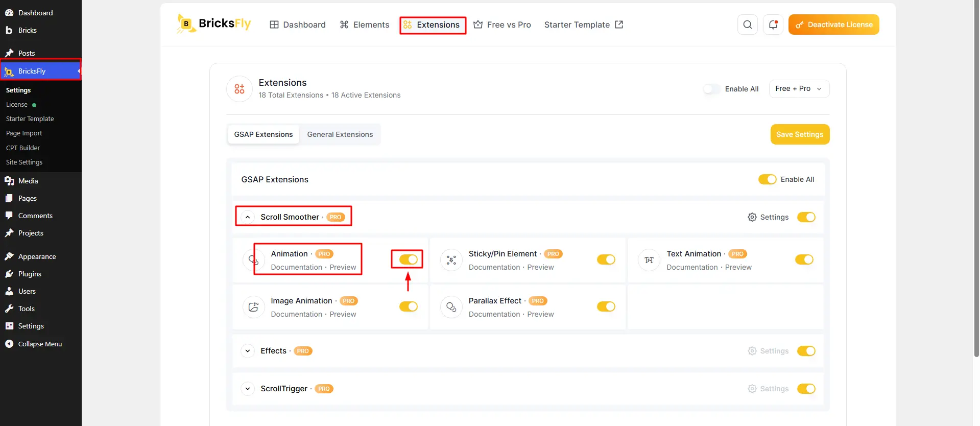Open Animation Documentation link
This screenshot has width=980, height=426.
click(x=297, y=267)
